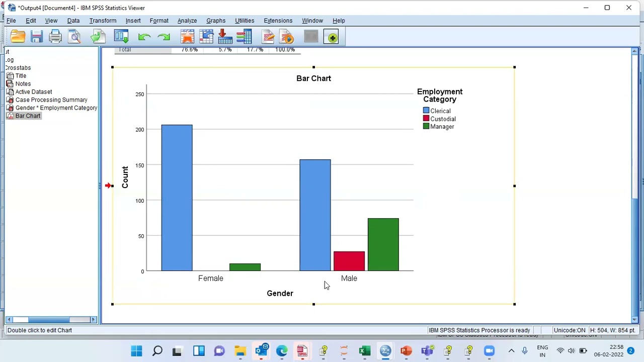
Task: Open taskbar Search
Action: (157, 351)
